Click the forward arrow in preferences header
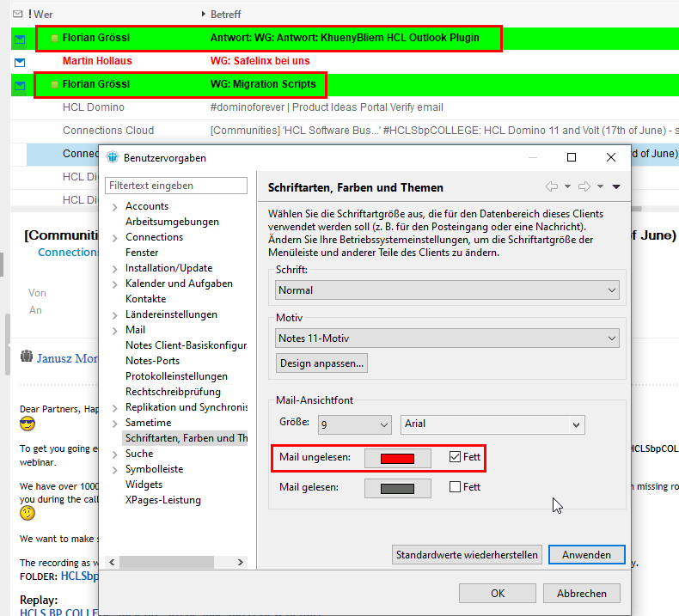679x616 pixels. (x=584, y=186)
